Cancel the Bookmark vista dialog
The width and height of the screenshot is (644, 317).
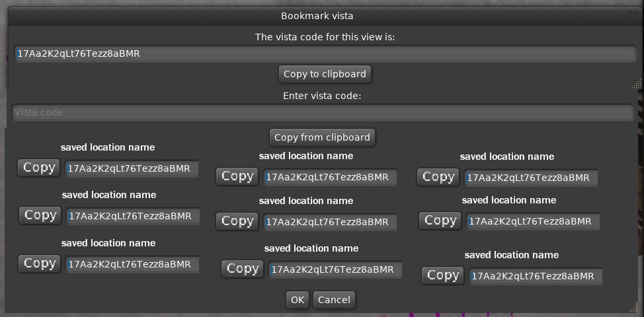coord(334,300)
